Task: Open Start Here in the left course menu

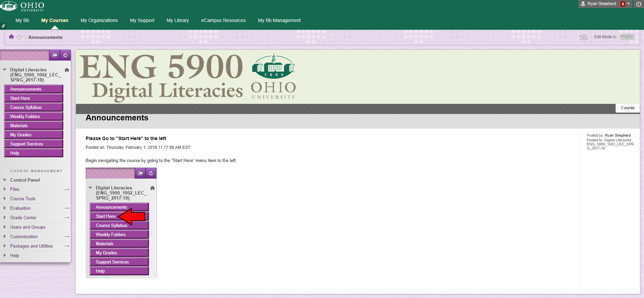Action: coord(34,98)
